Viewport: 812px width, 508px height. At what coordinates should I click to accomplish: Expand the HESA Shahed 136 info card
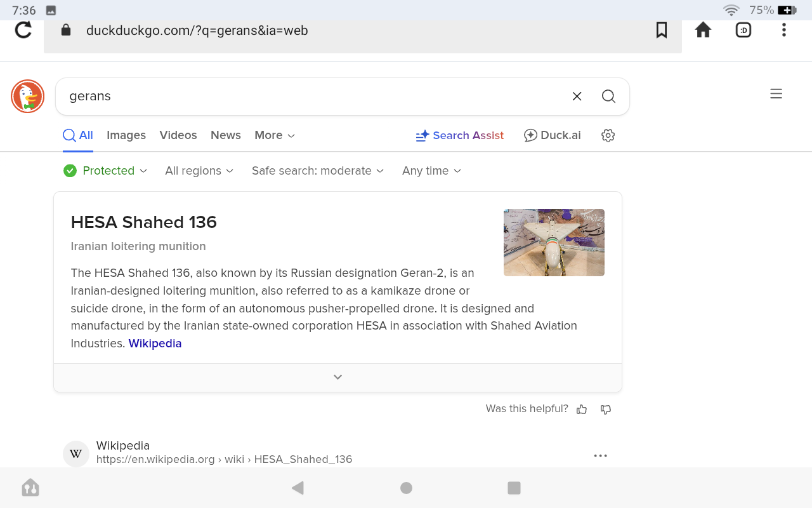(x=337, y=377)
